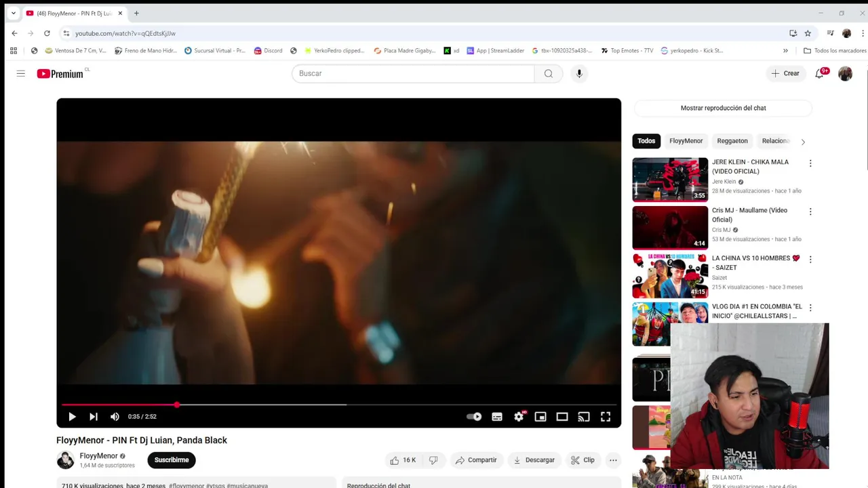Like the video (16 K)

click(x=403, y=460)
